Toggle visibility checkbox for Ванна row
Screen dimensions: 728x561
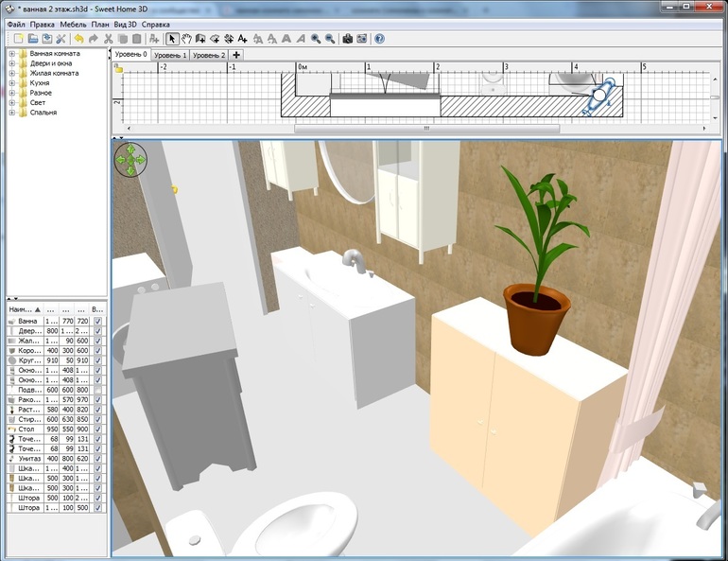(98, 322)
